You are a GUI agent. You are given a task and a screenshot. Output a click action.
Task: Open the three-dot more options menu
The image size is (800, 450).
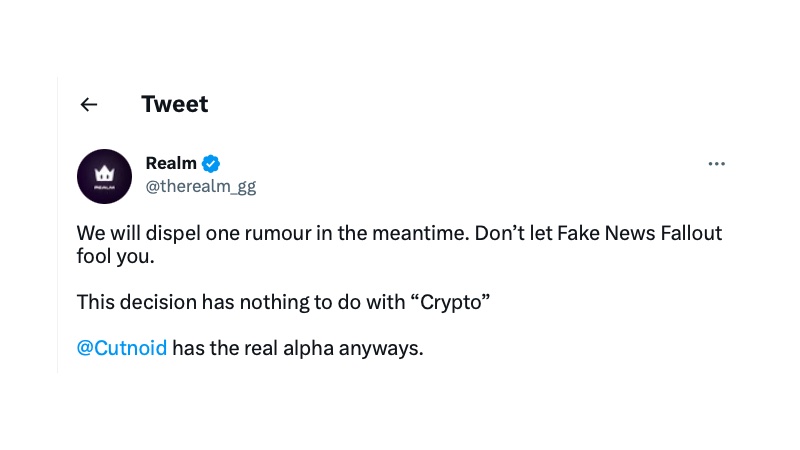coord(716,164)
